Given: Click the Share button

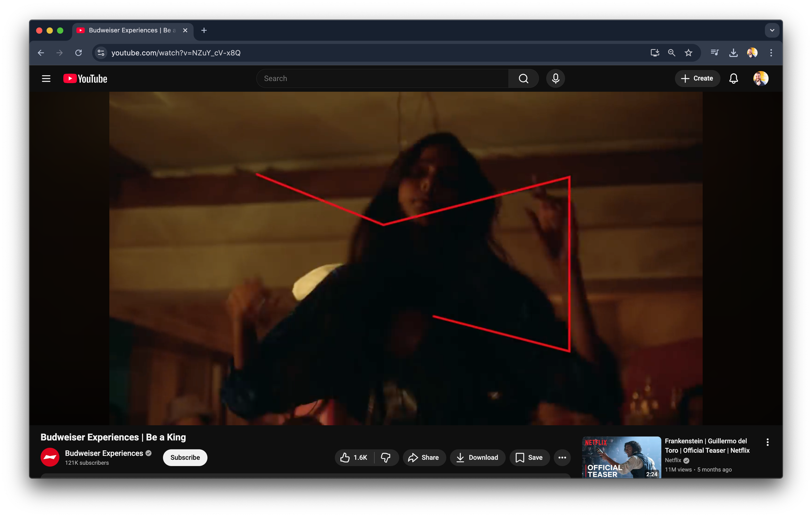Looking at the screenshot, I should [424, 457].
